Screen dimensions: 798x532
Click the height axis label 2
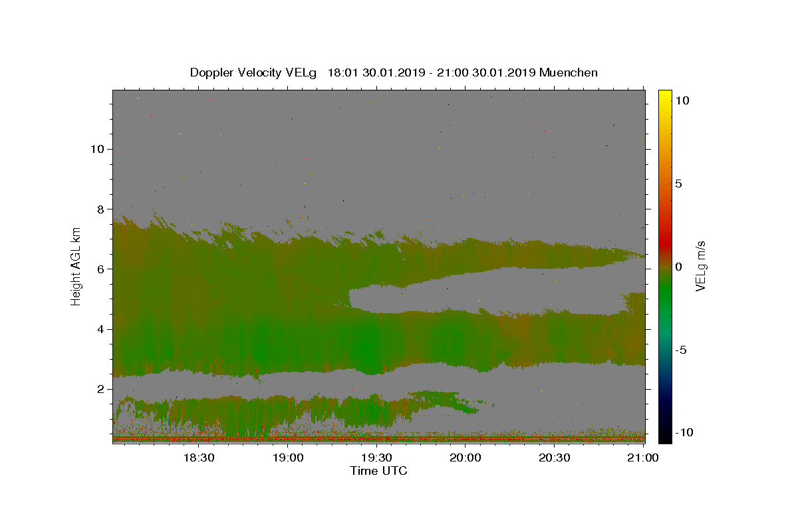(100, 389)
